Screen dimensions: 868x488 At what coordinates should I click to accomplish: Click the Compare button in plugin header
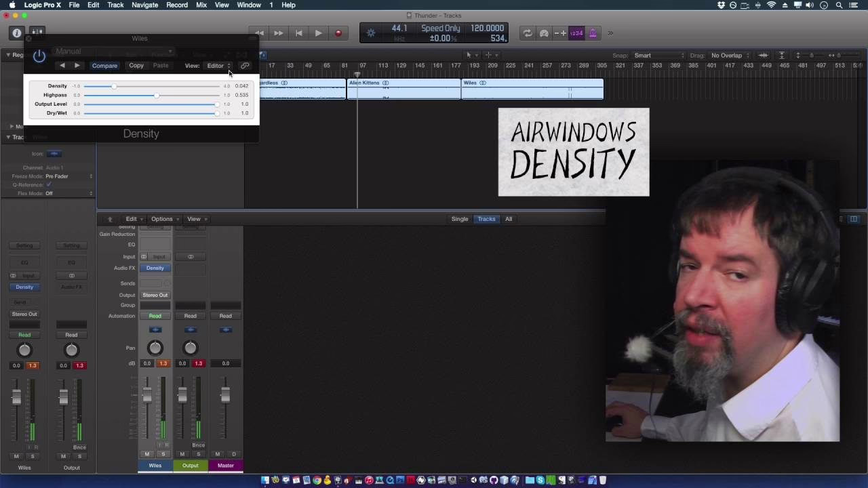[x=104, y=66]
